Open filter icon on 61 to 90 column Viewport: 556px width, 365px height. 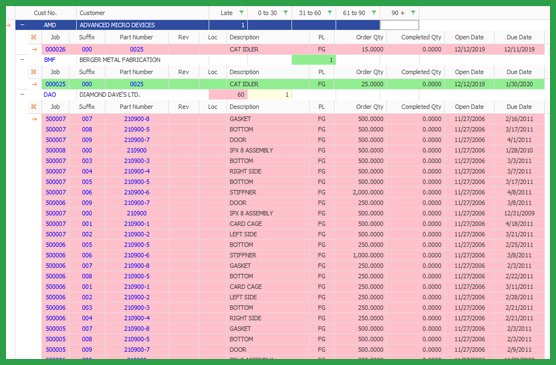pyautogui.click(x=374, y=13)
